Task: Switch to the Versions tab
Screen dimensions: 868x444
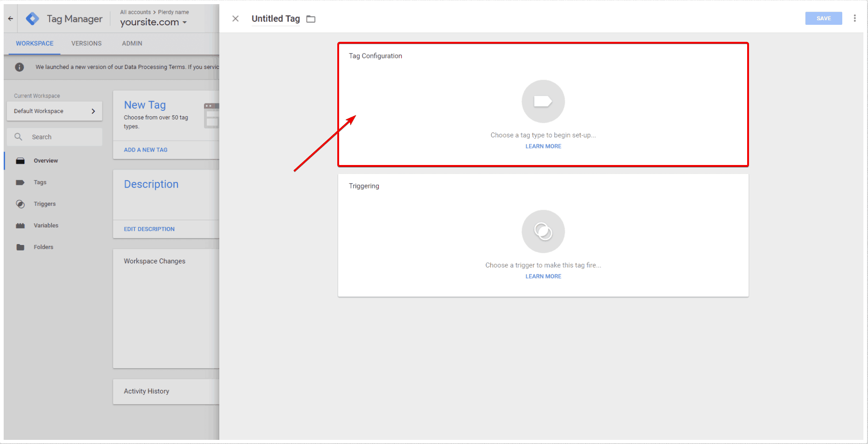Action: 86,43
